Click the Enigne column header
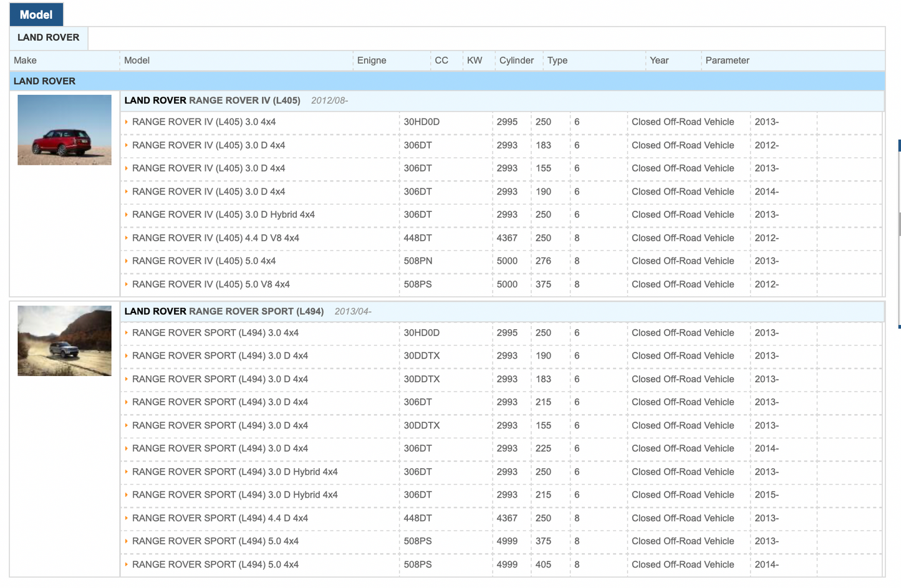Image resolution: width=901 pixels, height=588 pixels. click(x=372, y=60)
